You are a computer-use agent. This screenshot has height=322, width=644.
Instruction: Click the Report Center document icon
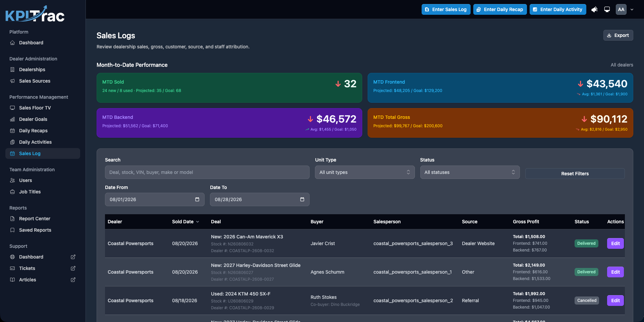coord(12,219)
